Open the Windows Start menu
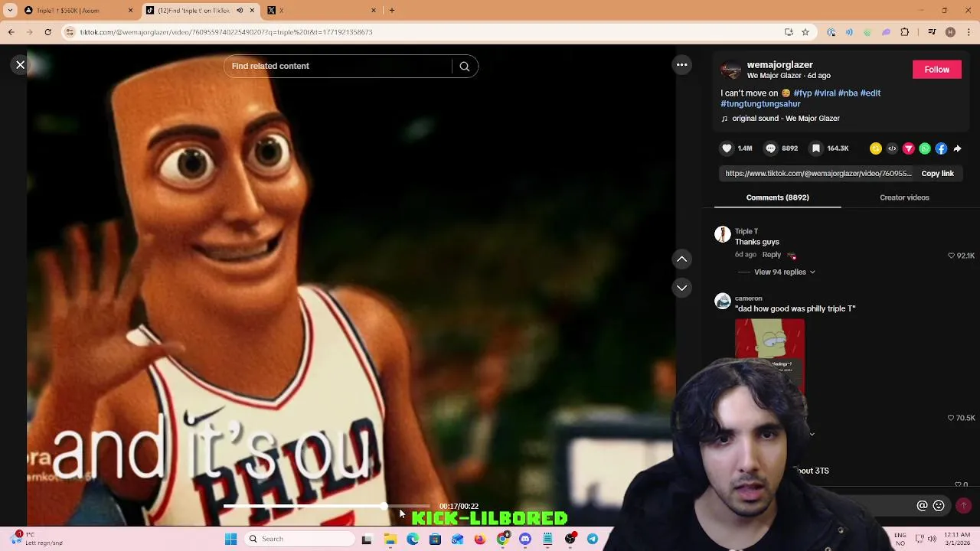 pyautogui.click(x=230, y=540)
